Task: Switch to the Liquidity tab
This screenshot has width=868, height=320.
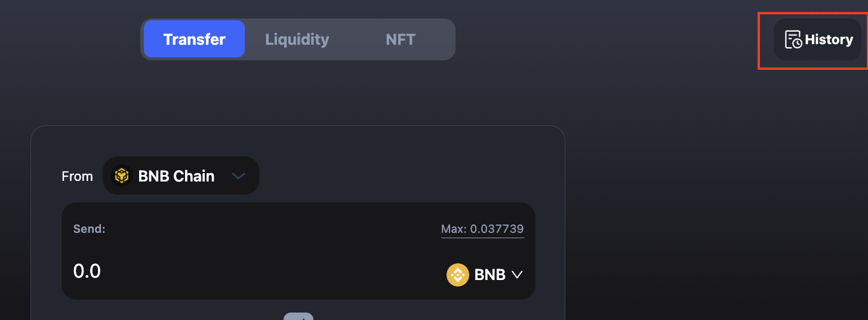Action: [297, 39]
